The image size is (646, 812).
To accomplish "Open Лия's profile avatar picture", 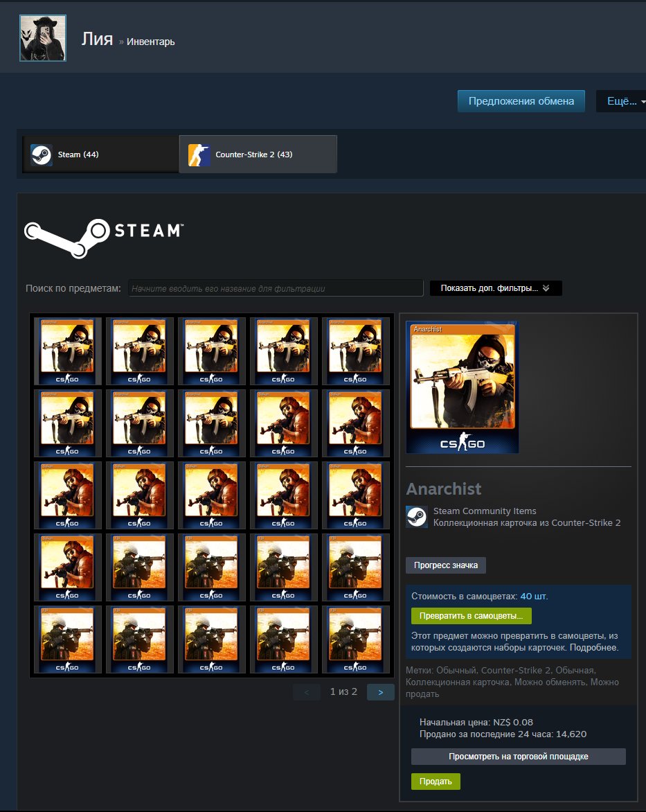I will [x=43, y=38].
